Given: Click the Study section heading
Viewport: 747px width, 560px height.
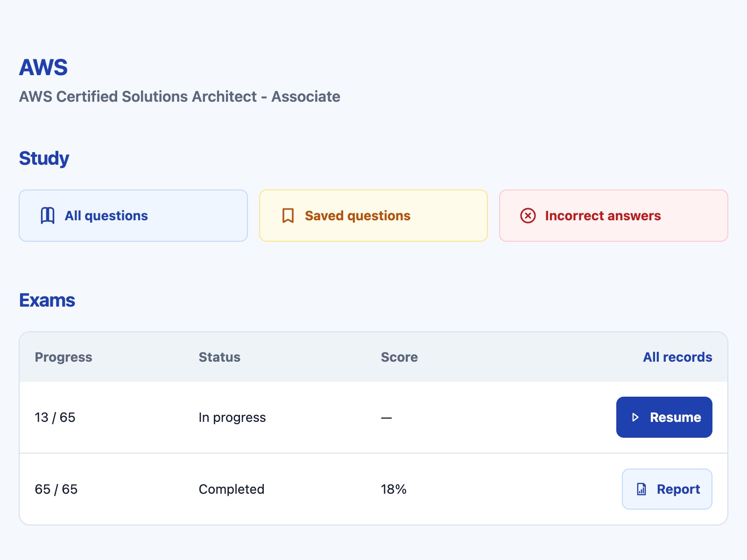Looking at the screenshot, I should pyautogui.click(x=44, y=159).
